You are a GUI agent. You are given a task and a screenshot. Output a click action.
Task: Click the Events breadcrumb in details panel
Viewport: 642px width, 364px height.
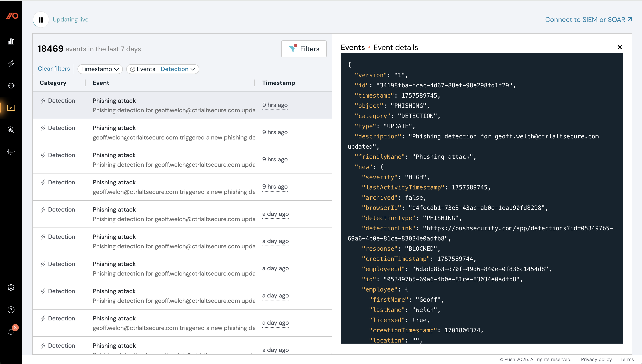click(353, 47)
